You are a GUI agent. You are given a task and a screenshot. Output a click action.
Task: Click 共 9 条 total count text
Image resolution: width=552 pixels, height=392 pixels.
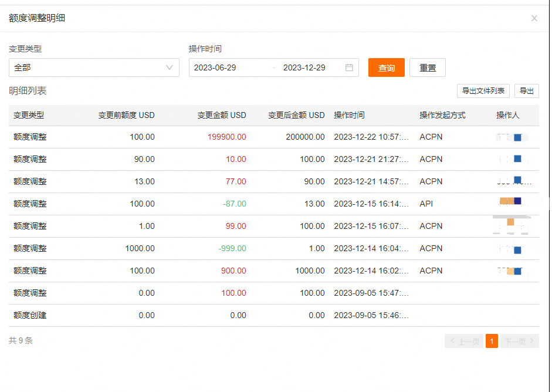(x=21, y=340)
